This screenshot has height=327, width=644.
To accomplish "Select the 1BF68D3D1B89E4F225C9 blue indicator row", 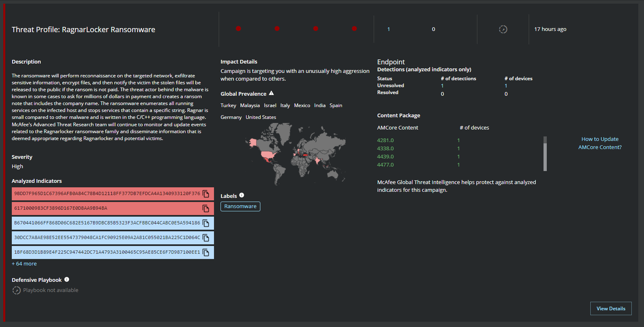I will pos(113,252).
